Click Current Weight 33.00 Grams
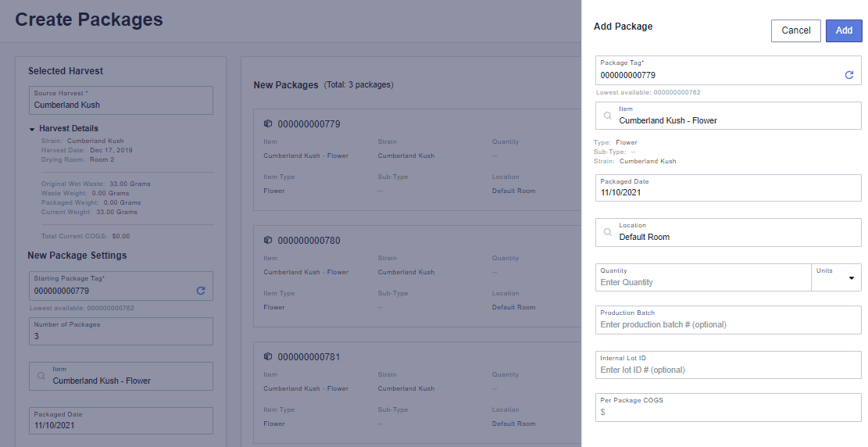Image resolution: width=868 pixels, height=447 pixels. (x=89, y=212)
